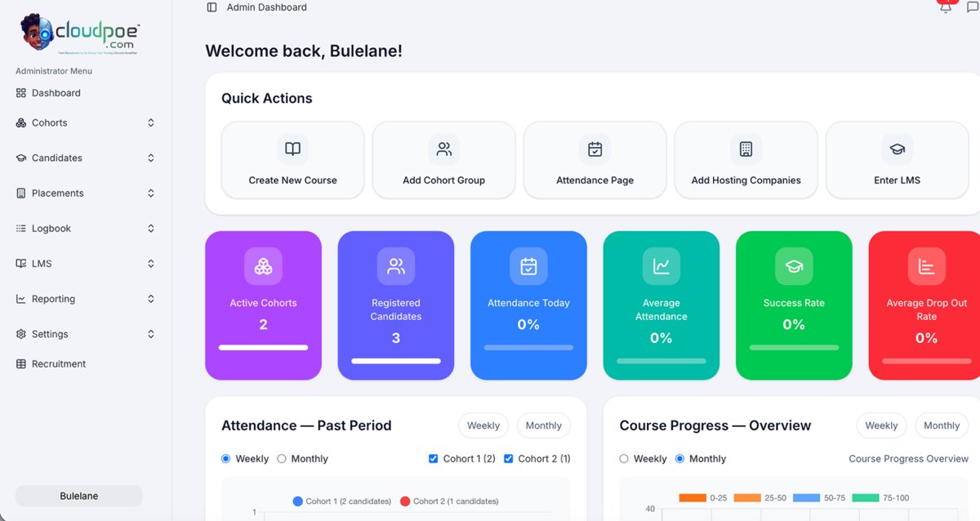Select Monthly radio in Course Progress Overview
980x521 pixels.
[679, 459]
